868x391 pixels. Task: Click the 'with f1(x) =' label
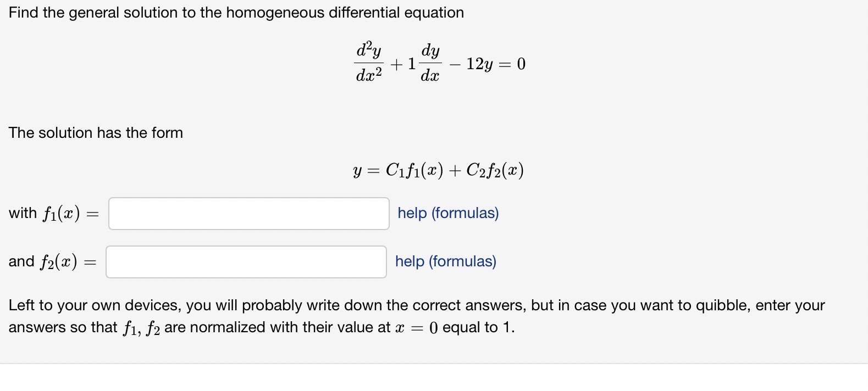(54, 214)
